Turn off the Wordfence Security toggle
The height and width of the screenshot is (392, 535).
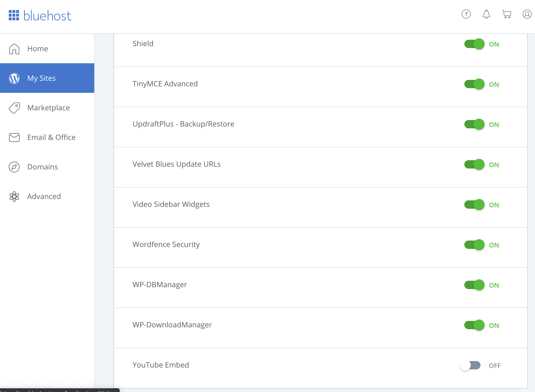[474, 245]
